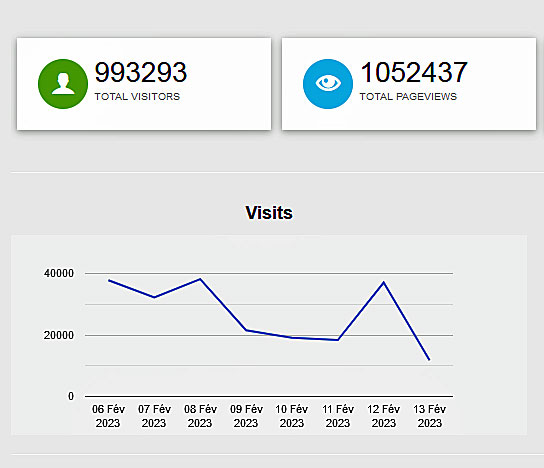The image size is (544, 468).
Task: Click the 10 Fév 2023 data point
Action: pos(292,337)
